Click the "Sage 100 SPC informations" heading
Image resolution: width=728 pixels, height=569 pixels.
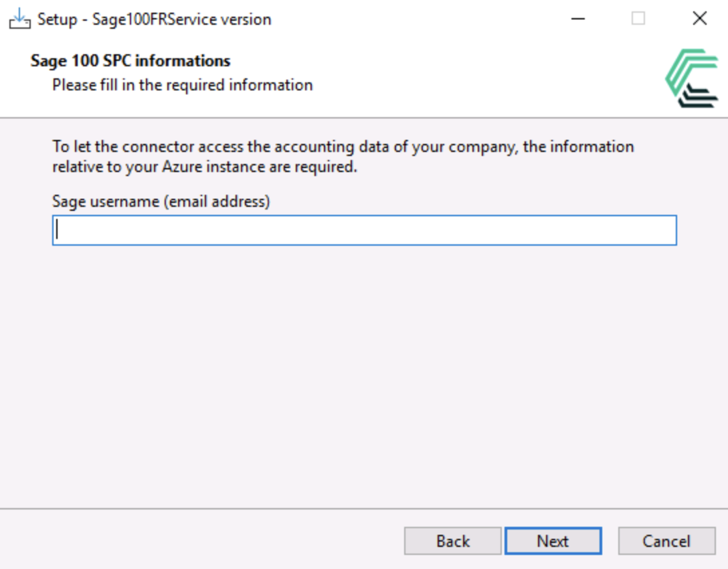130,61
